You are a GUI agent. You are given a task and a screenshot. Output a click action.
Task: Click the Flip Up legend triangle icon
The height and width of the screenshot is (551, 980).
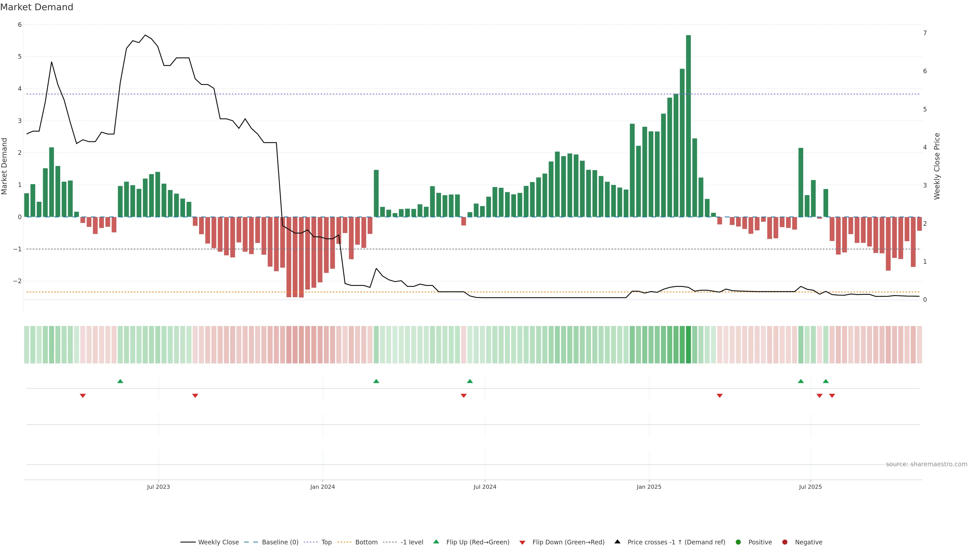click(436, 542)
